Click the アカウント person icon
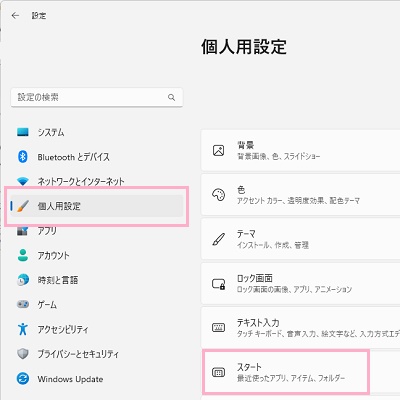The height and width of the screenshot is (400, 400). pos(23,255)
